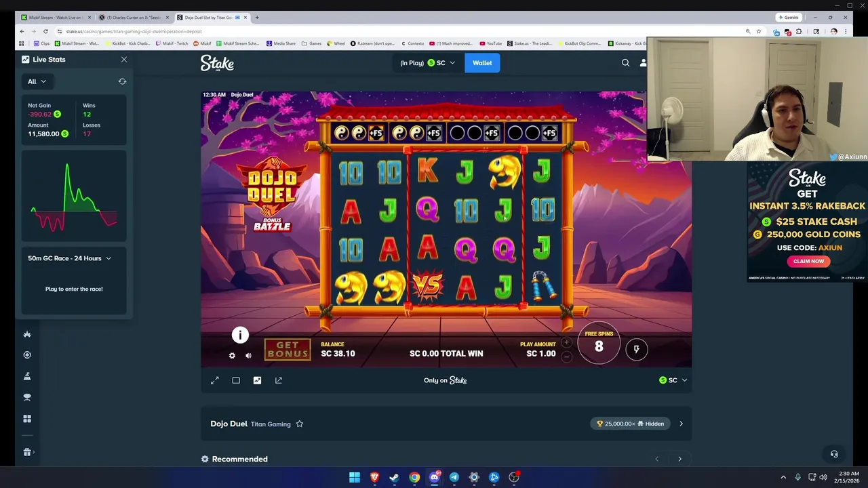Toggle the turbo lightning spin button
Viewport: 868px width, 488px height.
pyautogui.click(x=636, y=349)
